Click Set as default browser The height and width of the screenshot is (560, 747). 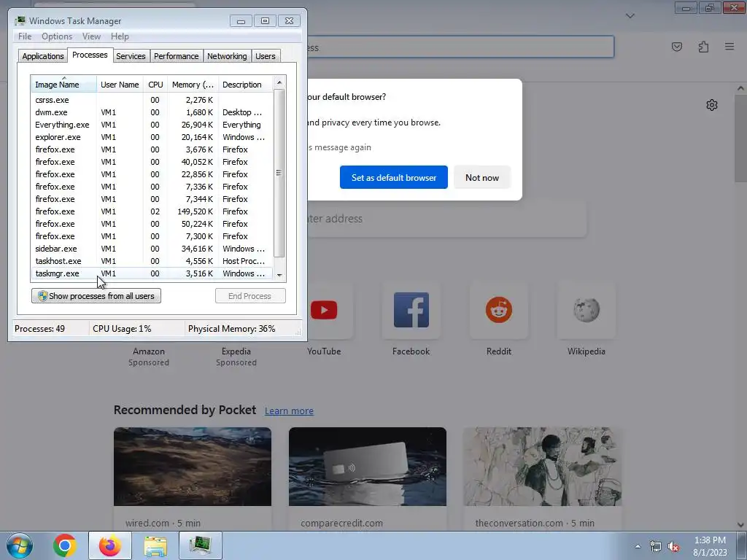393,177
